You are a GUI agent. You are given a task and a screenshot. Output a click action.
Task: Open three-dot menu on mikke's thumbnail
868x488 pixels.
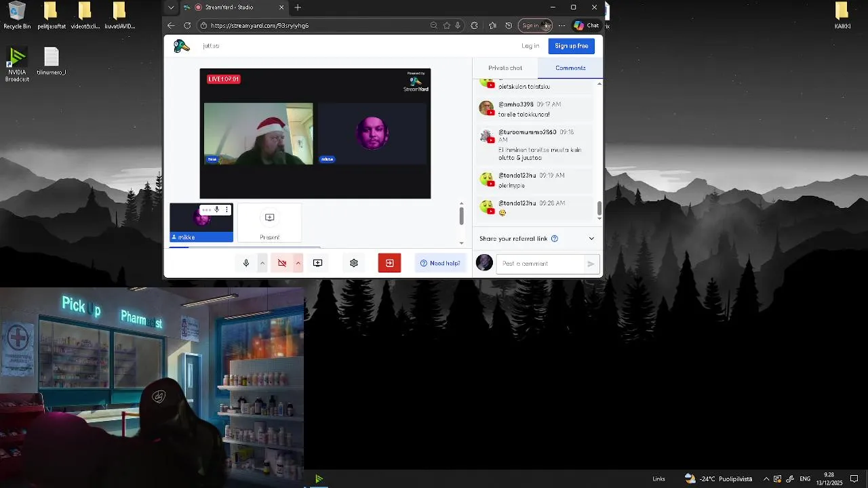[x=227, y=210]
